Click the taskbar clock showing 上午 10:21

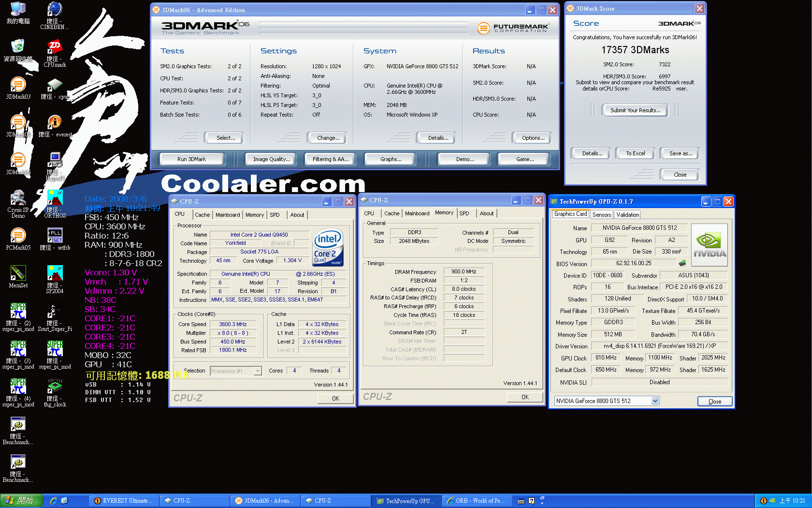point(792,501)
